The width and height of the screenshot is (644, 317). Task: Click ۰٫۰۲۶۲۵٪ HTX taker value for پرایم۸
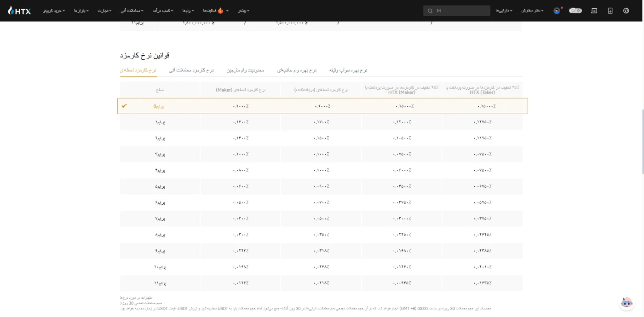click(482, 235)
